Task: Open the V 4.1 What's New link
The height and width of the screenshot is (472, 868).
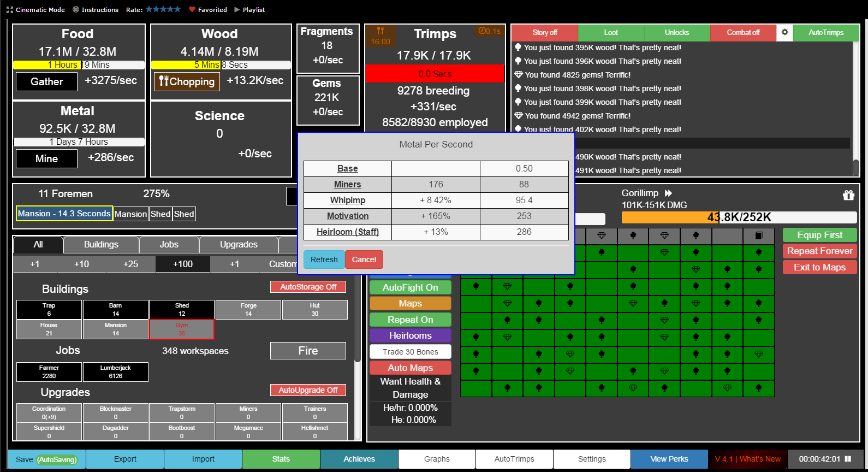Action: pos(748,459)
